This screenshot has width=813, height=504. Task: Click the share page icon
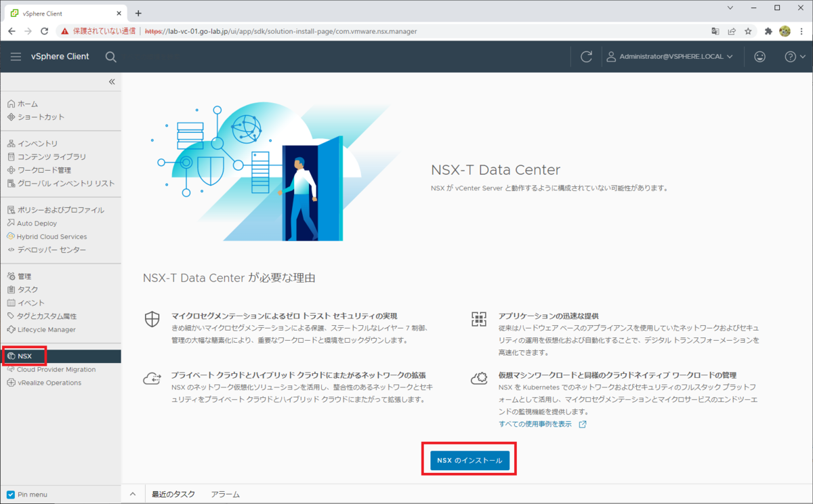(x=732, y=31)
